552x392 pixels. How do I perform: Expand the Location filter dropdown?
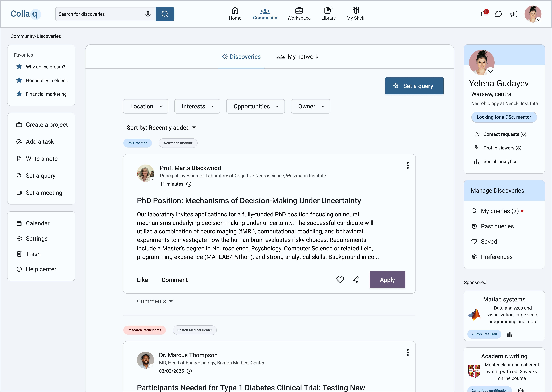tap(146, 106)
